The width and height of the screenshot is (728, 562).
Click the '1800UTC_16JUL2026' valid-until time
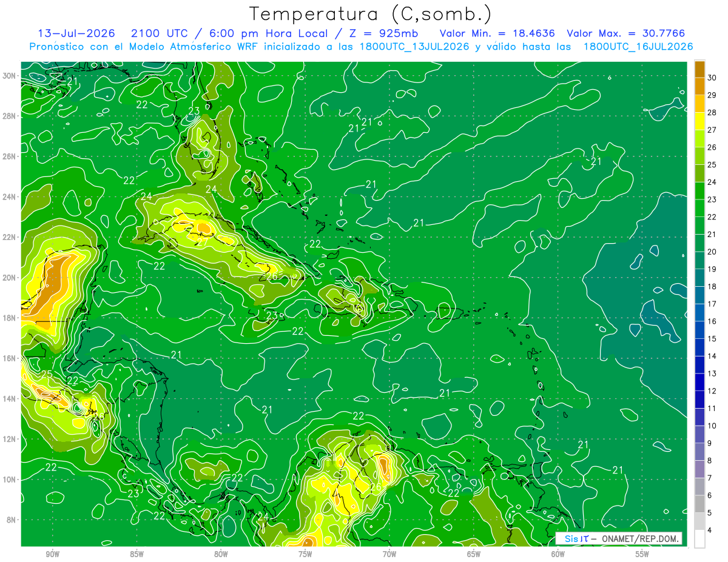tap(638, 47)
